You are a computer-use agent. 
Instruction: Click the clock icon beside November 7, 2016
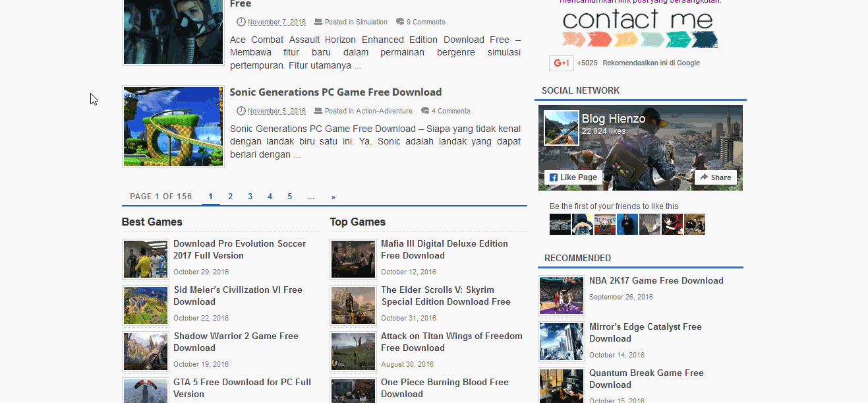[x=241, y=22]
